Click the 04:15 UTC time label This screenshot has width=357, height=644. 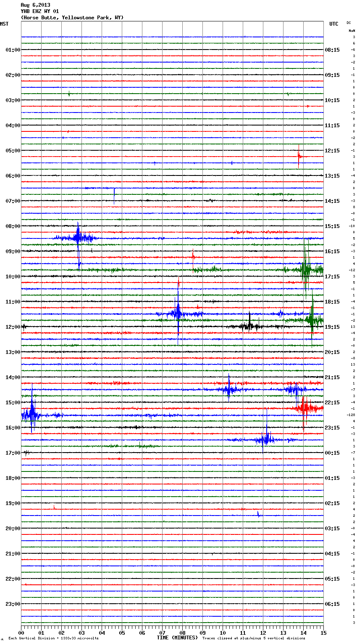[332, 554]
